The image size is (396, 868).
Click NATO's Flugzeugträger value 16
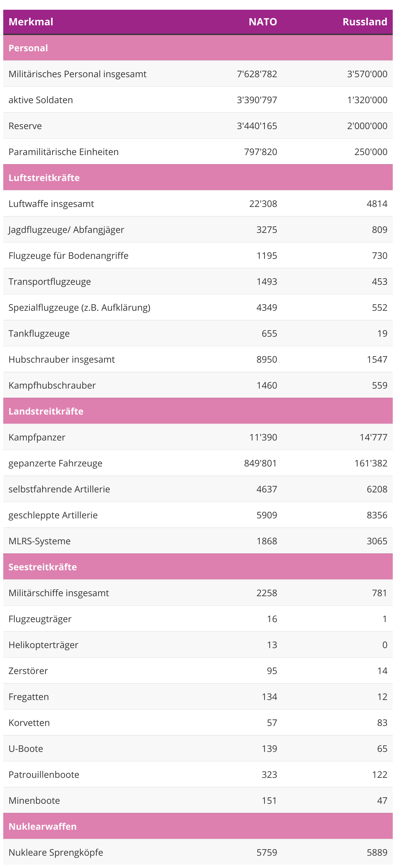(x=272, y=619)
